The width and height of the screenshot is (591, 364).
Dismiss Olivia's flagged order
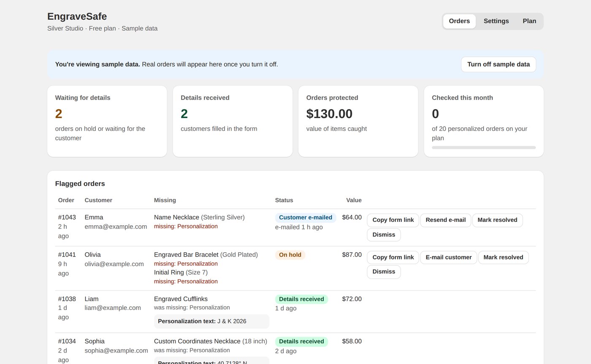(384, 272)
